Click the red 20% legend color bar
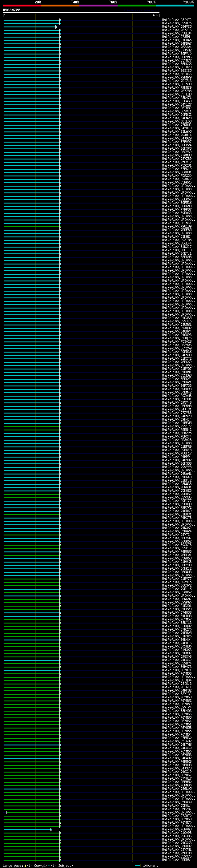Viewport: 197px width, 868px height. [22, 6]
